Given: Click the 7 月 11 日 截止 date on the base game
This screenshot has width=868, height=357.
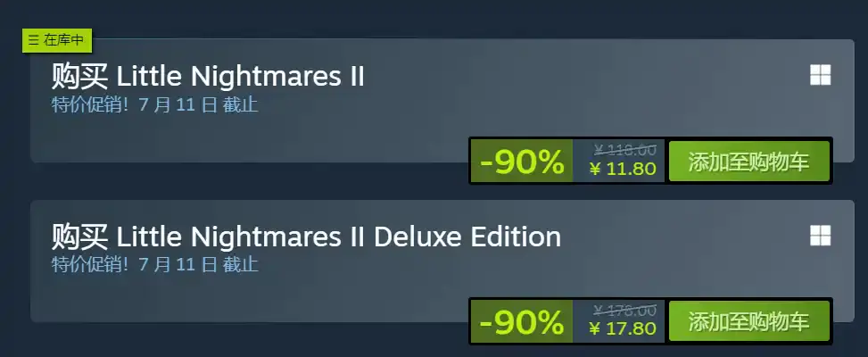Looking at the screenshot, I should pos(198,104).
